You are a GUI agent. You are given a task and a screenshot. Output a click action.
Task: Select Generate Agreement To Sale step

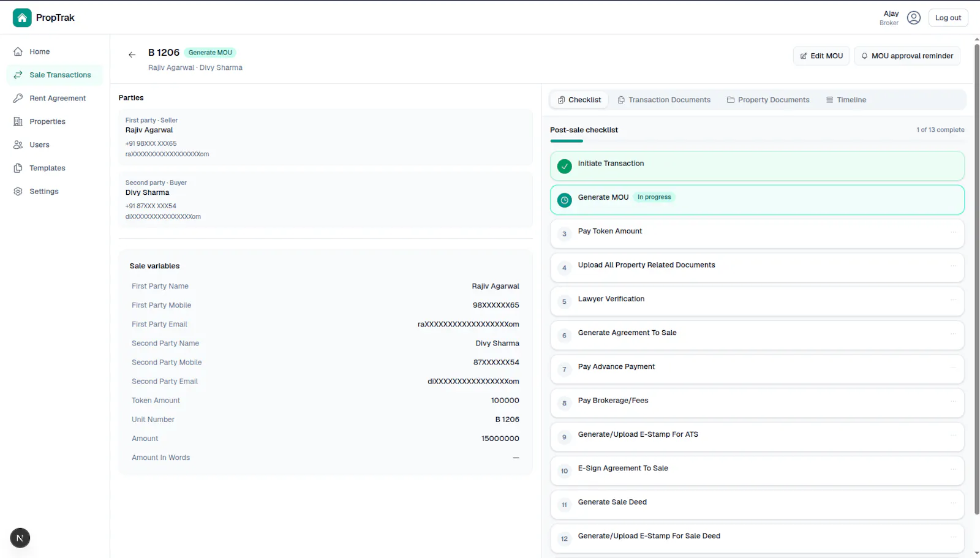click(x=757, y=335)
